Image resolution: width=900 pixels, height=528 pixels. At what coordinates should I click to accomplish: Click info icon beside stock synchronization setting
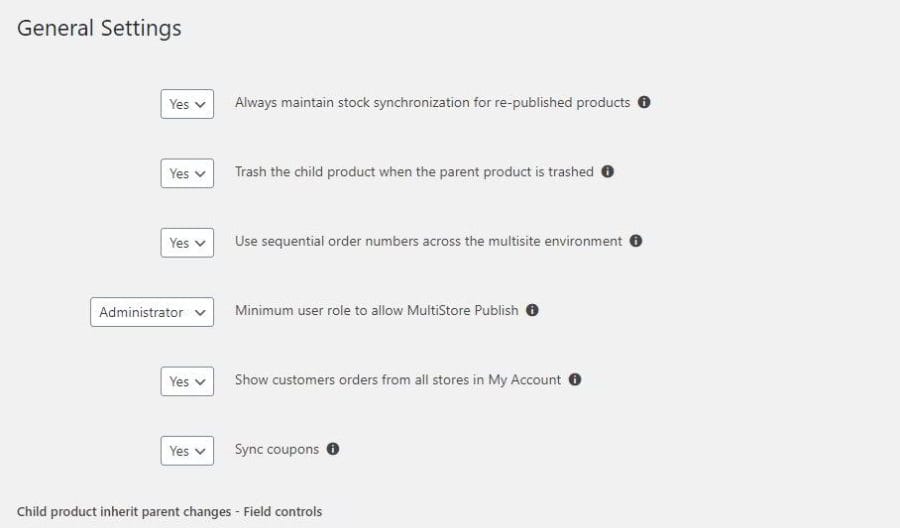[644, 102]
